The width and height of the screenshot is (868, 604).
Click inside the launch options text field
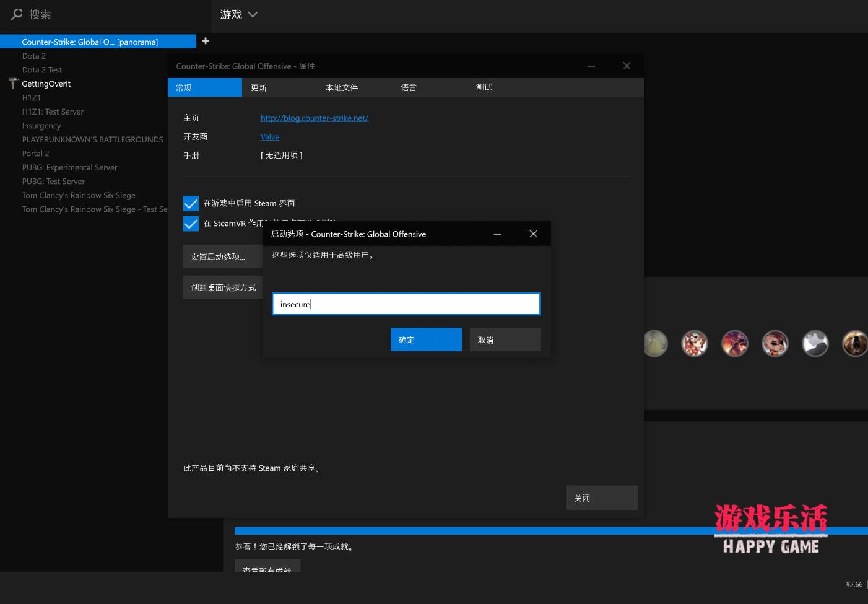click(x=406, y=304)
